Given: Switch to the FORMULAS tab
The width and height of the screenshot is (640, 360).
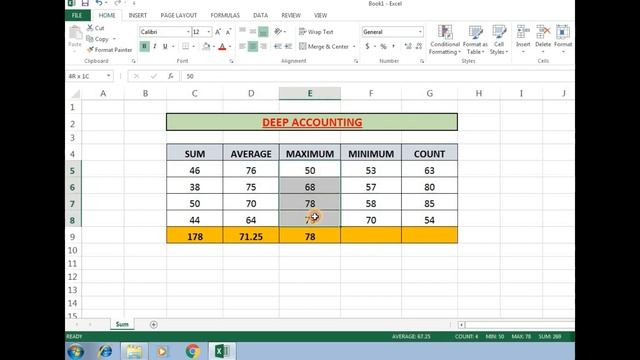Looking at the screenshot, I should point(225,15).
